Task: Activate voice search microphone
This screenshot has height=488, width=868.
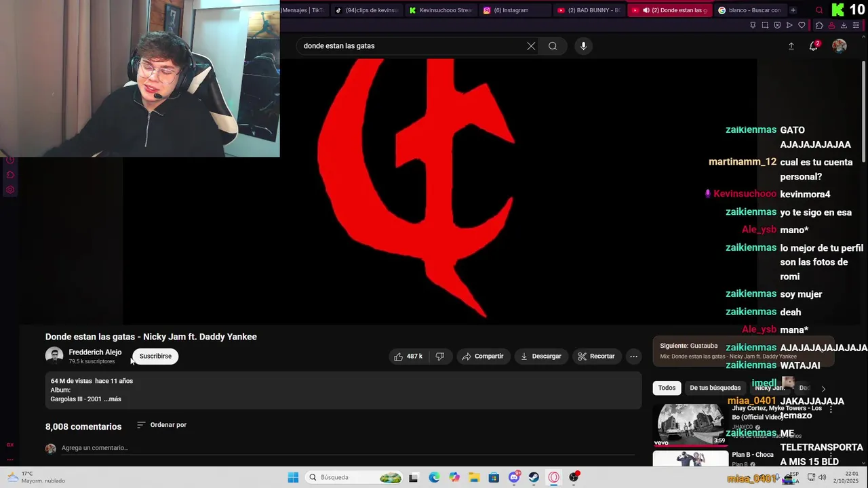Action: point(583,46)
